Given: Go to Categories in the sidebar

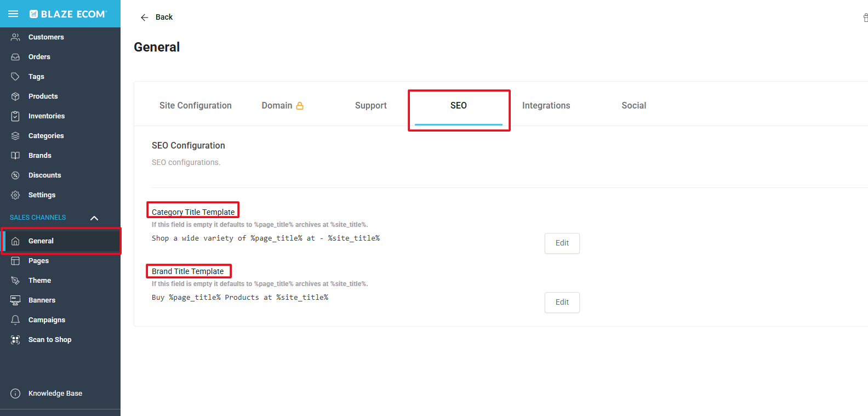Looking at the screenshot, I should tap(60, 136).
